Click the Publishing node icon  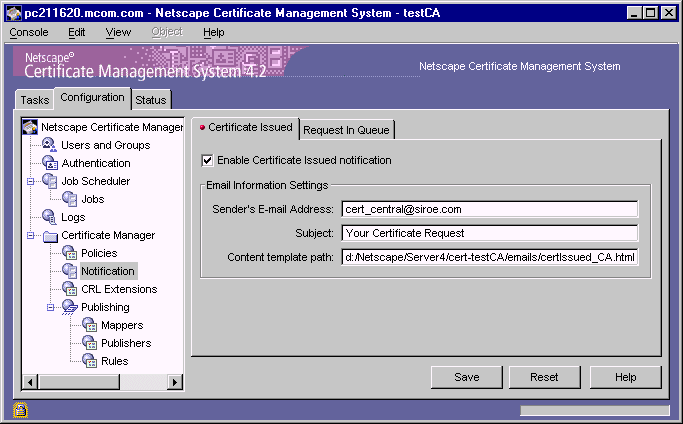coord(70,307)
